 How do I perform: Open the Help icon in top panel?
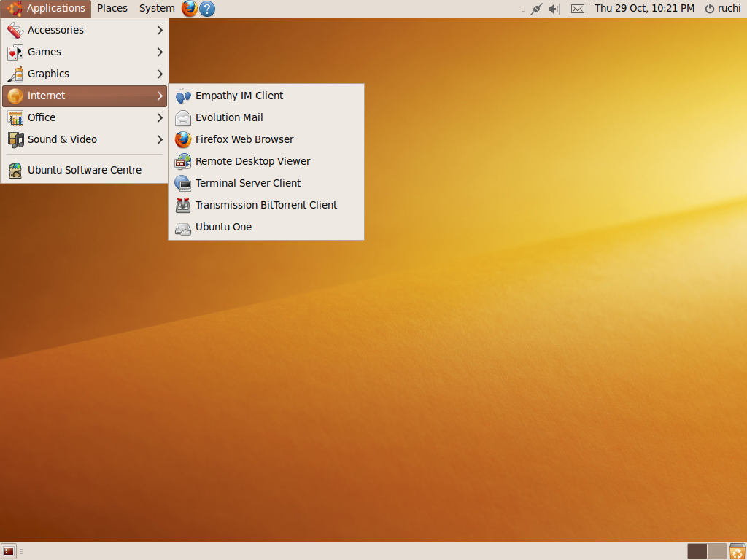(207, 9)
